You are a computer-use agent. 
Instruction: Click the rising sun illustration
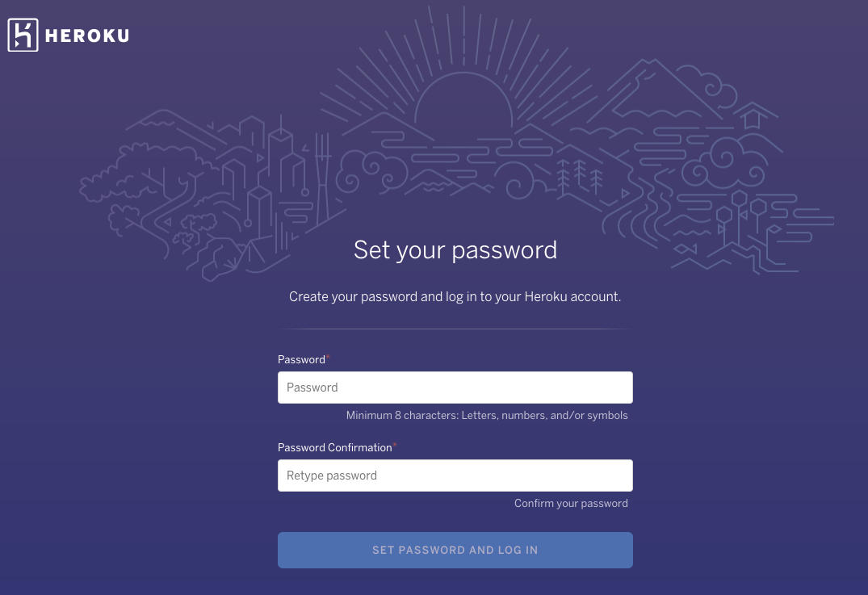pyautogui.click(x=463, y=98)
